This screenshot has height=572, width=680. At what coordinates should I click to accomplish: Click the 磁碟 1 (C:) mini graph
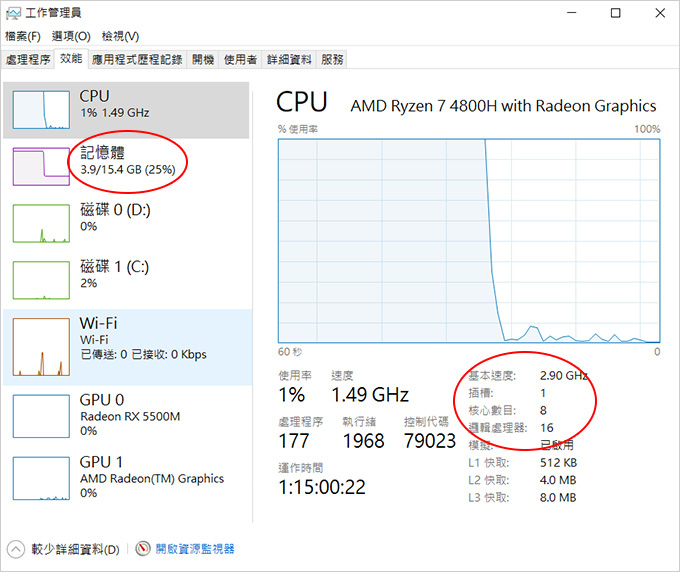41,280
